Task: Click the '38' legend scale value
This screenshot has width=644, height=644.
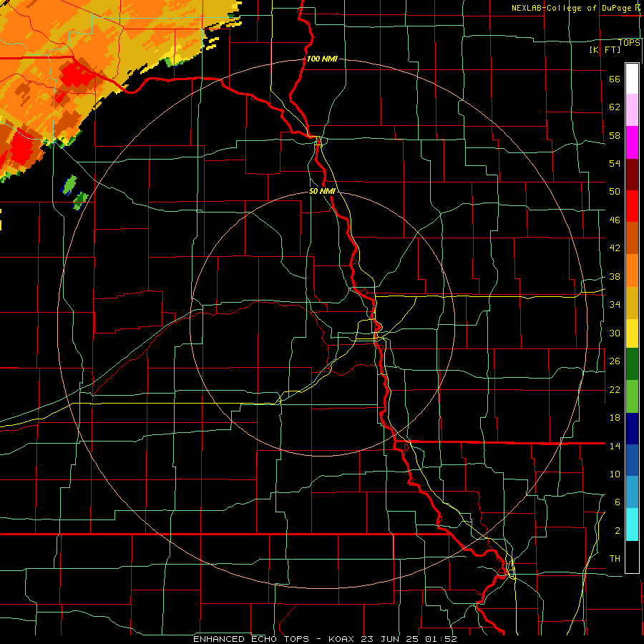Action: click(x=615, y=276)
